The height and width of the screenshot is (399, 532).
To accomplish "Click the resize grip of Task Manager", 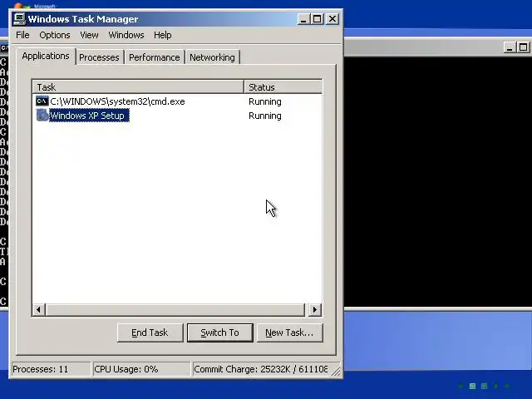I will tap(336, 372).
